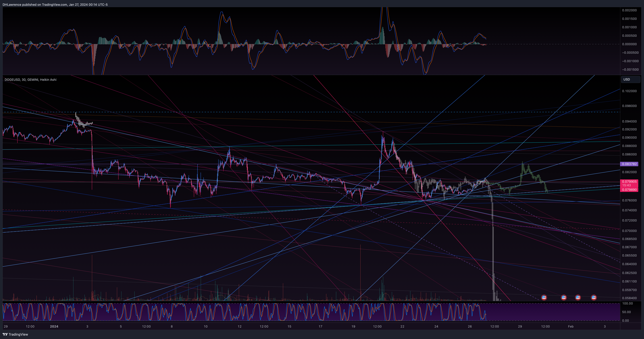Click the 0.074000 price axis label
The height and width of the screenshot is (339, 644).
click(629, 210)
